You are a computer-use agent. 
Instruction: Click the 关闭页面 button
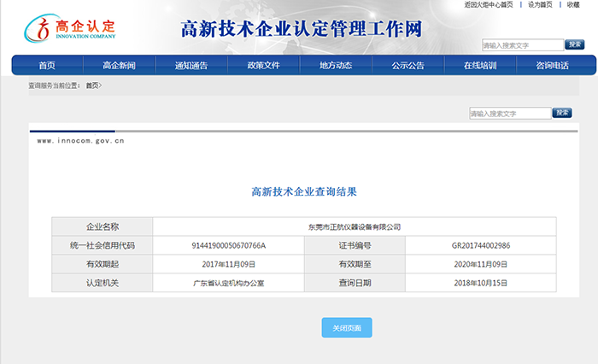pyautogui.click(x=347, y=328)
